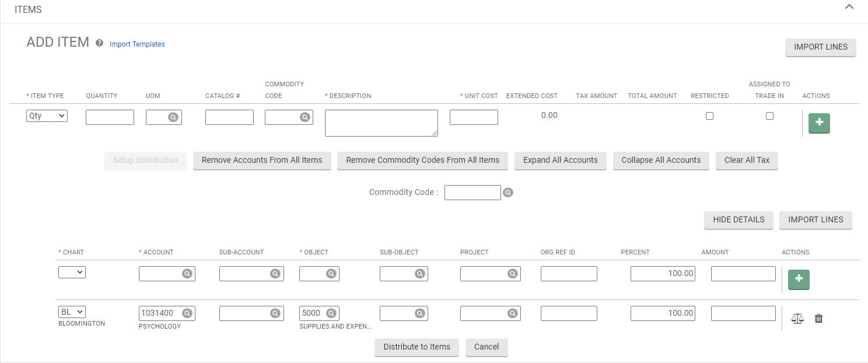Change the BL chart dropdown selection
Screen dimensions: 868x363
click(72, 312)
